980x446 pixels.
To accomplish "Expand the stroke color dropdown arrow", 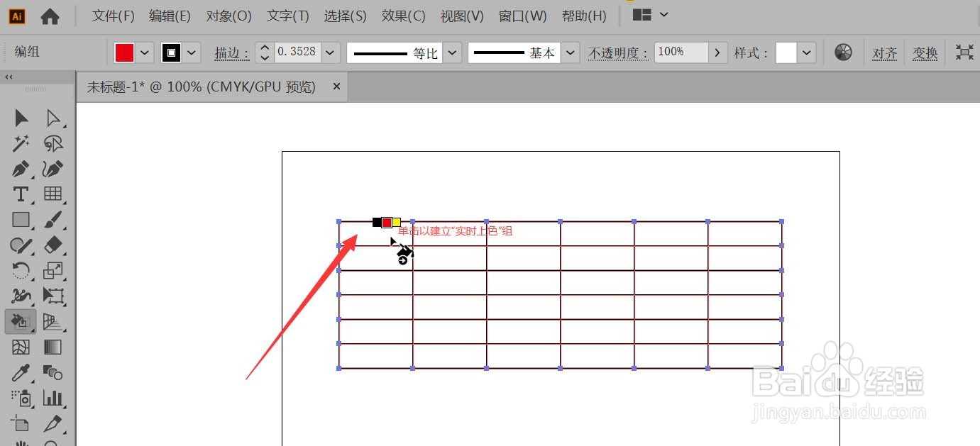I will [192, 52].
